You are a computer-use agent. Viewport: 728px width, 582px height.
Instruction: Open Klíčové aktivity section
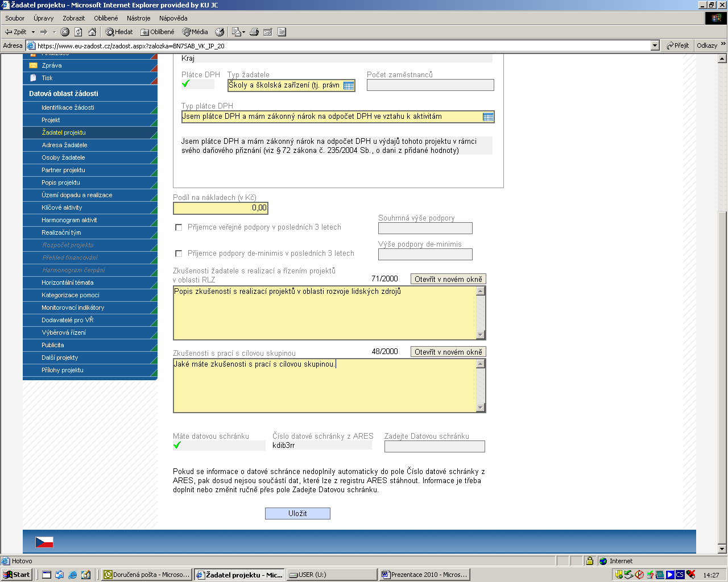point(90,207)
